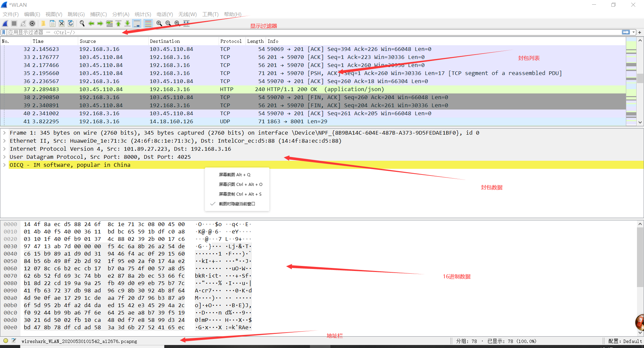
Task: Open capture options gear icon
Action: click(32, 23)
